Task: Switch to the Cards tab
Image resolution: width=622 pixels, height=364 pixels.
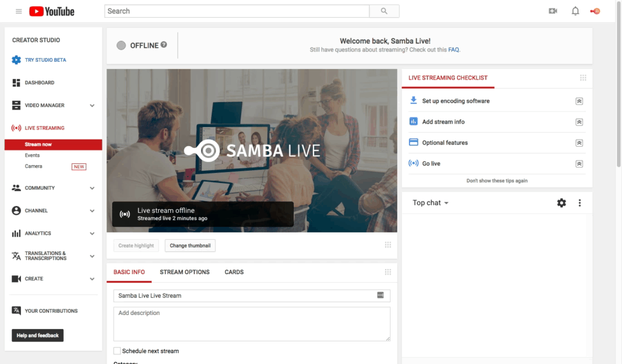Action: click(x=234, y=272)
